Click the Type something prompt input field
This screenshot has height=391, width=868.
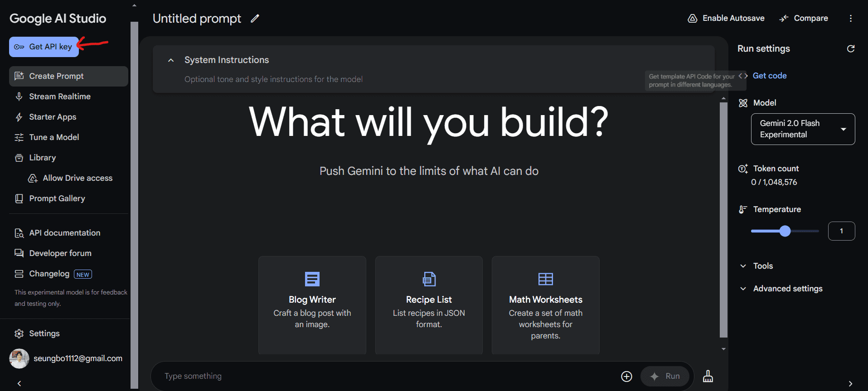pyautogui.click(x=385, y=376)
